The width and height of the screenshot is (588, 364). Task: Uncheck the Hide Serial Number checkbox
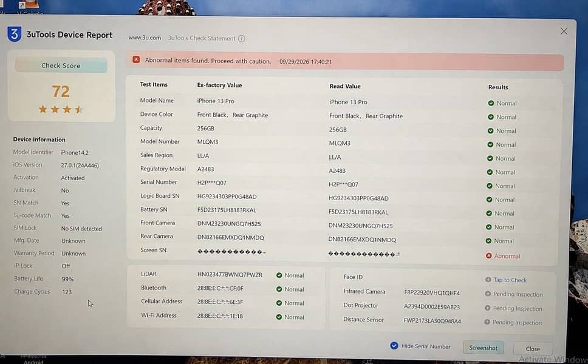(394, 346)
